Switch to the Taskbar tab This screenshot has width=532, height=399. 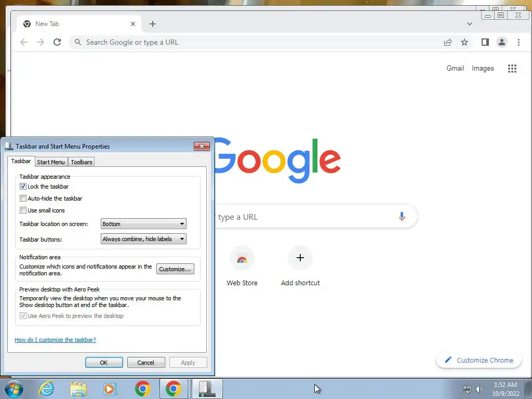[x=21, y=161]
